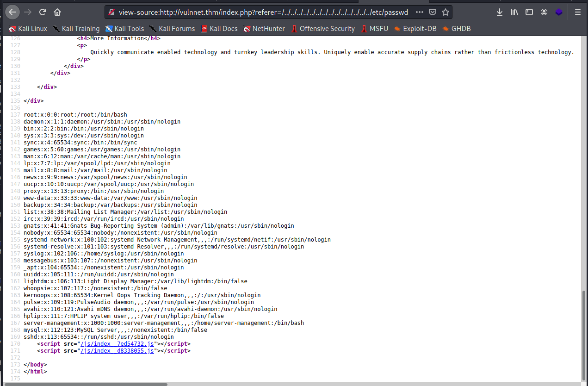The width and height of the screenshot is (588, 386).
Task: Open the library bookshelf icon
Action: [x=514, y=12]
